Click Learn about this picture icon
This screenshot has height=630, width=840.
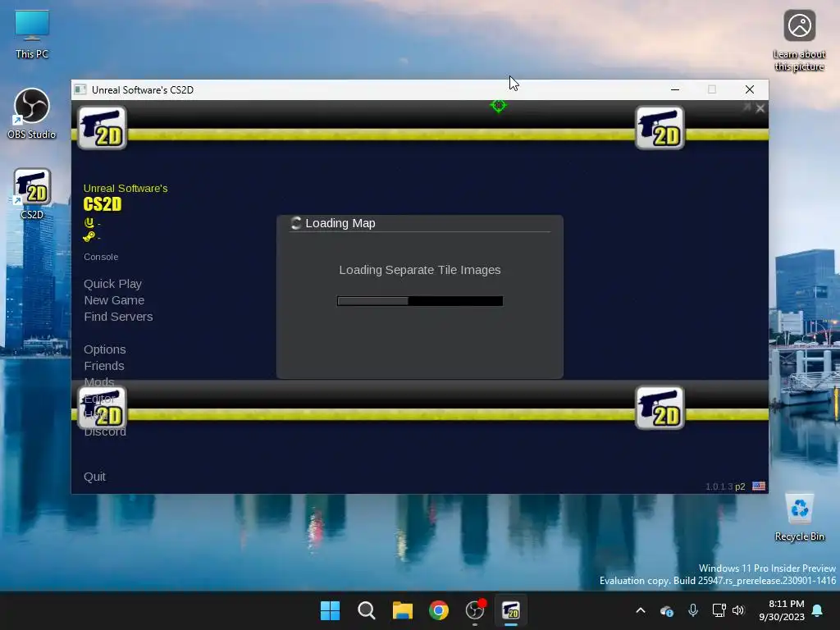799,41
